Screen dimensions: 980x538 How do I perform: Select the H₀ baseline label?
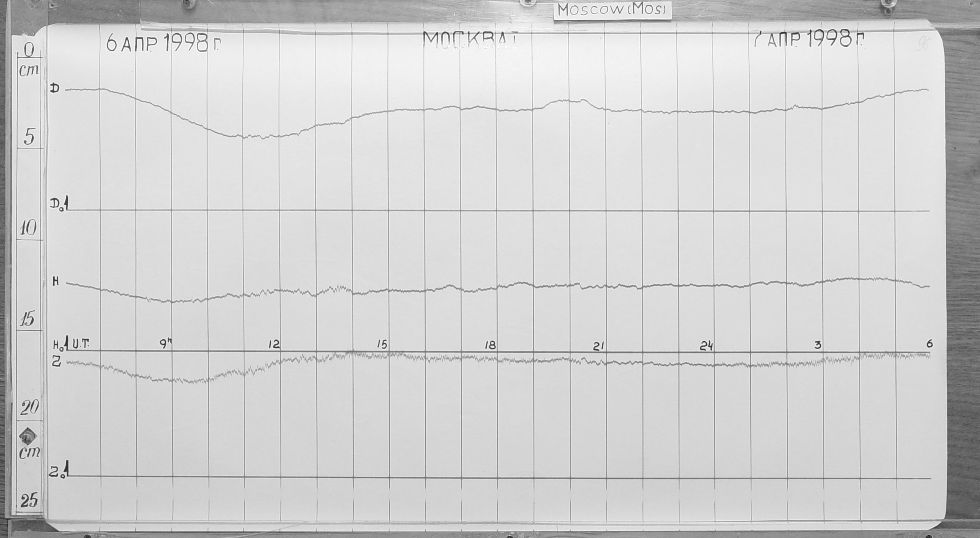pyautogui.click(x=60, y=344)
